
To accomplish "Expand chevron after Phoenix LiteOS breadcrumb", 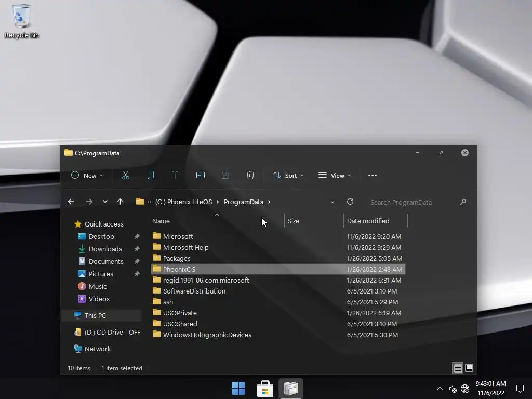I will click(218, 202).
